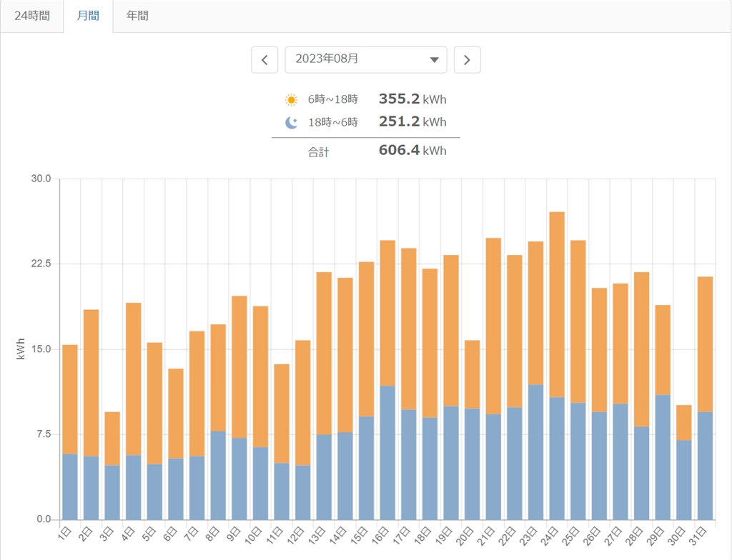Viewport: 732px width, 560px height.
Task: Click the blue nighttime bar for 16日
Action: coord(387,452)
